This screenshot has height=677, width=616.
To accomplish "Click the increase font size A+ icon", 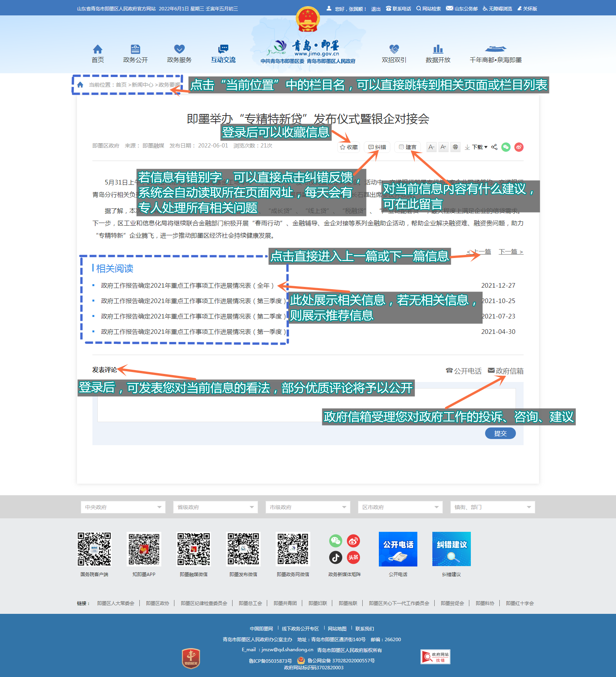I will coord(443,147).
